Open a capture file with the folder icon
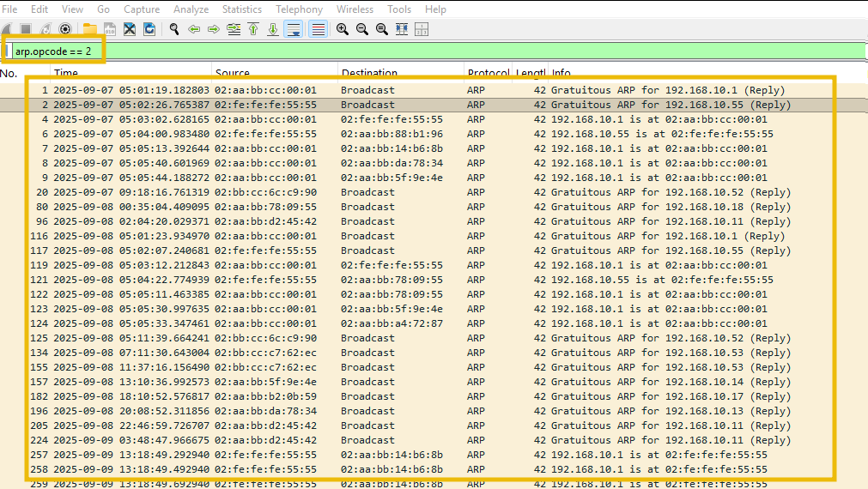This screenshot has height=489, width=868. (89, 29)
